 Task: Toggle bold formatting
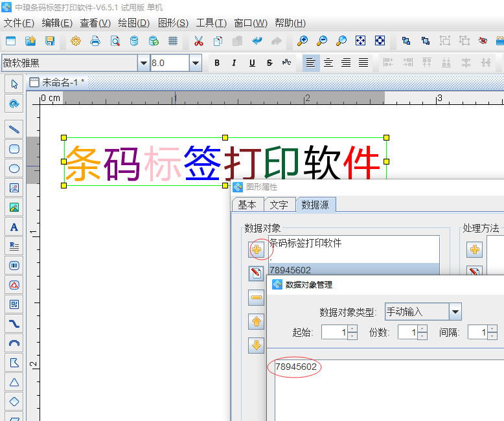217,63
